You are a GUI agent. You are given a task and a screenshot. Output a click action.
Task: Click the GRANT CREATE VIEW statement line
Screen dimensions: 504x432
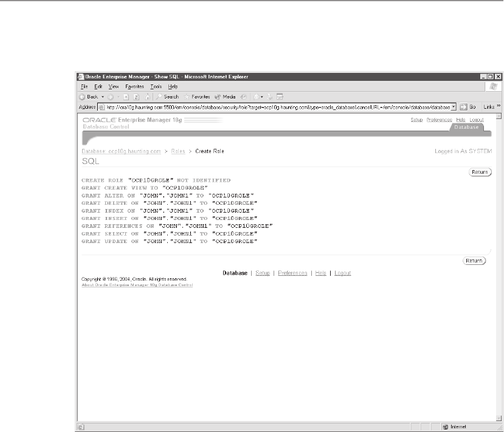(x=145, y=188)
